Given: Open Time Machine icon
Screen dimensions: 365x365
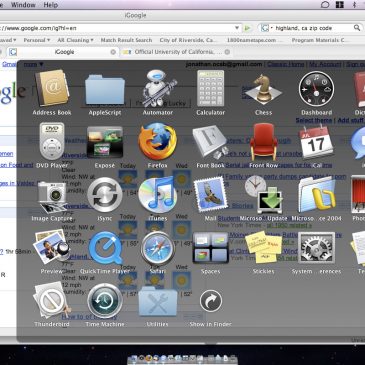Looking at the screenshot, I should pos(105,301).
